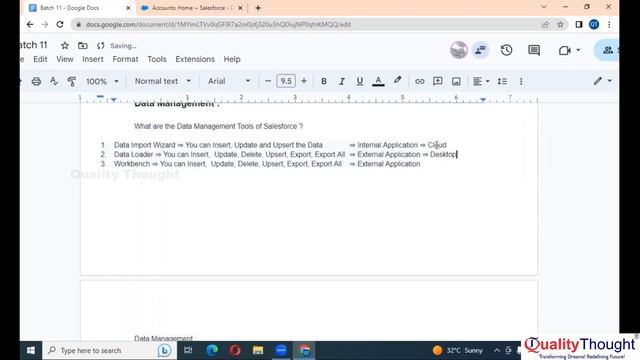Viewport: 640px width, 360px height.
Task: Toggle Bold formatting
Action: pos(324,81)
